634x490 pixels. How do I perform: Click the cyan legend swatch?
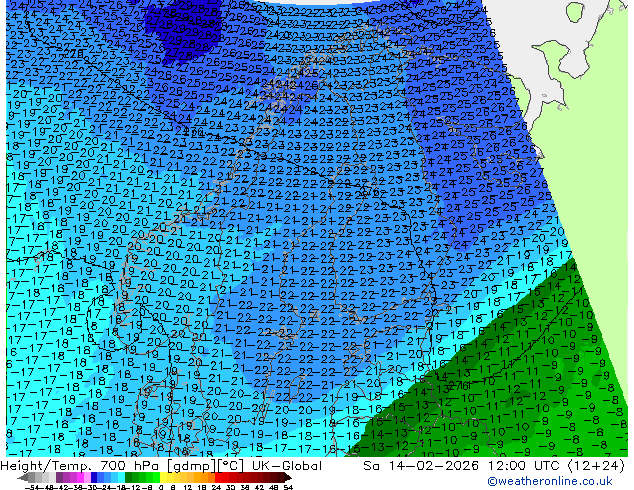click(121, 478)
